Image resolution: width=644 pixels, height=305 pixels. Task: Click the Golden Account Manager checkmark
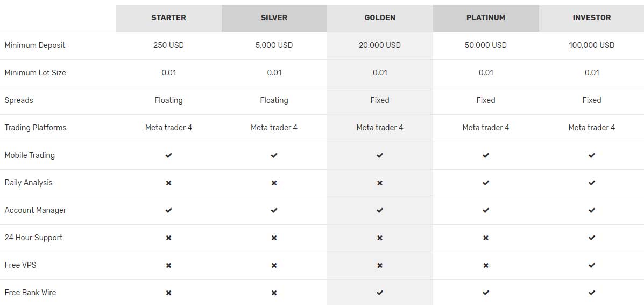(380, 210)
